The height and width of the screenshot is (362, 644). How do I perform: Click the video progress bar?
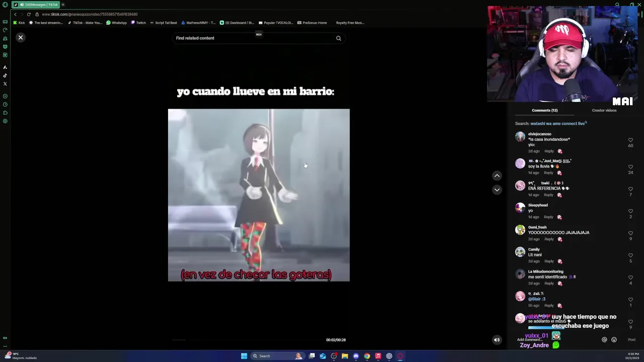coord(247,340)
